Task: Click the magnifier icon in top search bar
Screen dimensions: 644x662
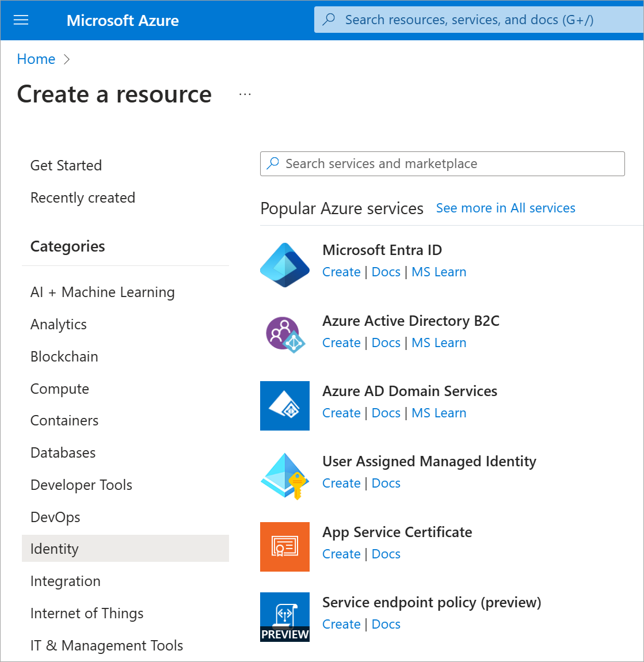Action: (329, 20)
